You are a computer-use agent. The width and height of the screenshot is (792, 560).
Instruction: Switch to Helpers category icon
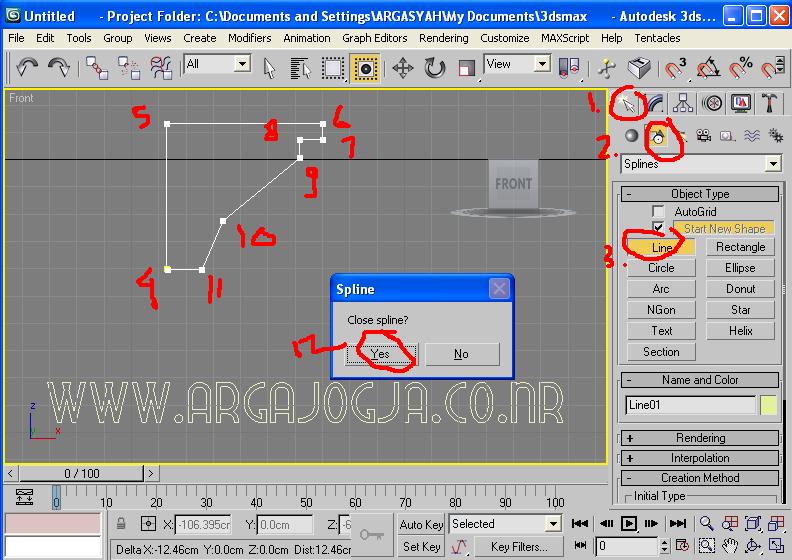(x=727, y=135)
